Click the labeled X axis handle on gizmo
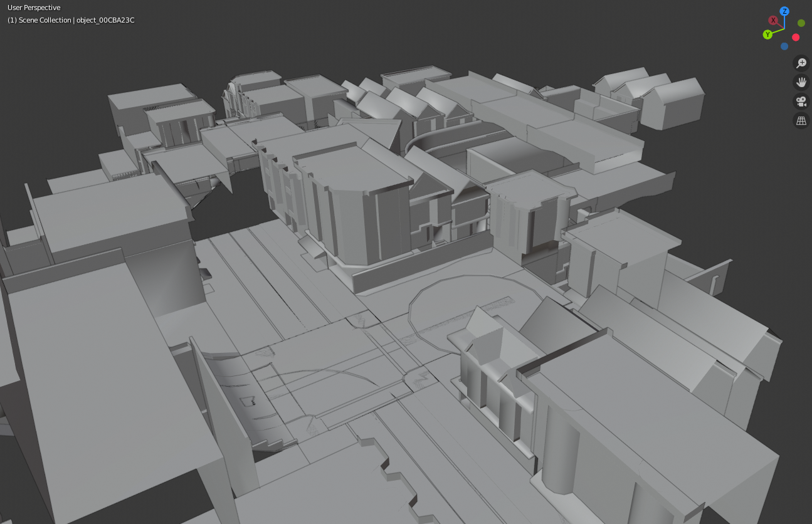Viewport: 812px width, 524px height. 774,20
